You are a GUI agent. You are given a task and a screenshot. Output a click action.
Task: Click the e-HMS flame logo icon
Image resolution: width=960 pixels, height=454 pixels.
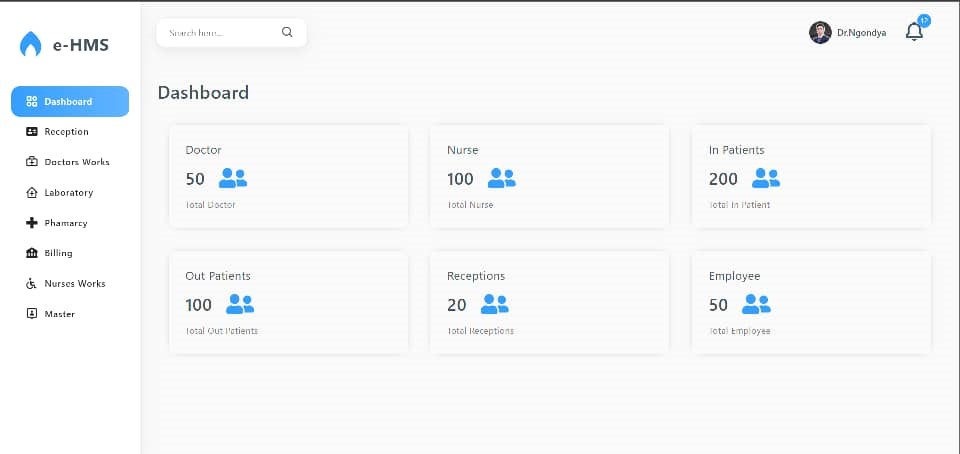[31, 44]
